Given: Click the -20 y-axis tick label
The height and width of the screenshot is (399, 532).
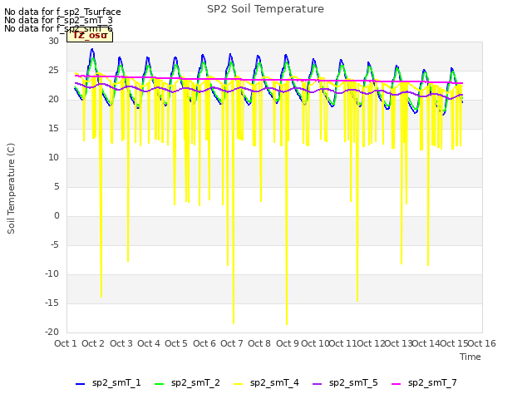Looking at the screenshot, I should [x=52, y=332].
